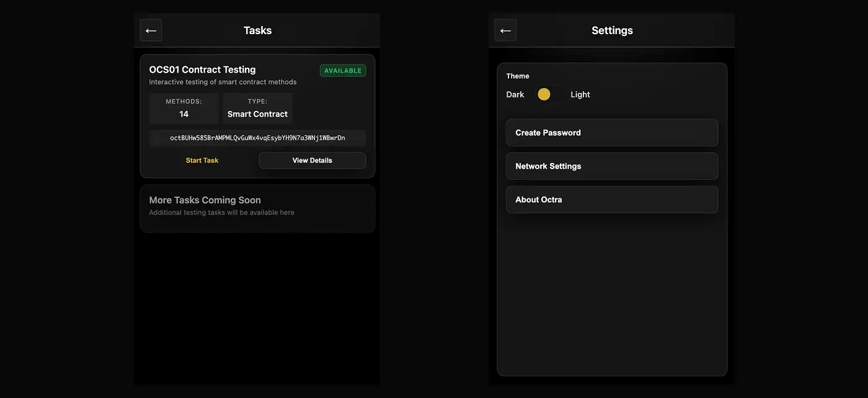This screenshot has width=868, height=398.
Task: Click the back arrow in Tasks header
Action: click(151, 30)
